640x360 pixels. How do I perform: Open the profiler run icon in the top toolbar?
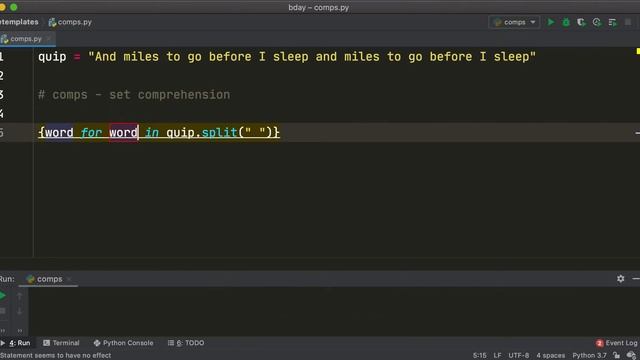(596, 22)
